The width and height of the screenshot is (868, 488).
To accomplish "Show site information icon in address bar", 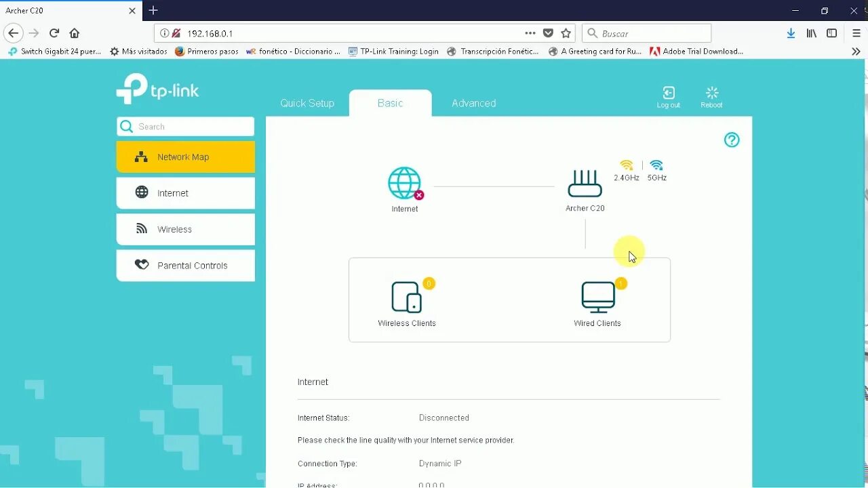I will click(x=164, y=33).
